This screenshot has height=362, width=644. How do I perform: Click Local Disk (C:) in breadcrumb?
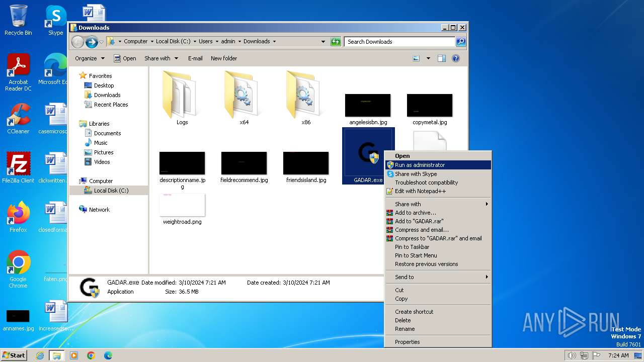point(173,42)
